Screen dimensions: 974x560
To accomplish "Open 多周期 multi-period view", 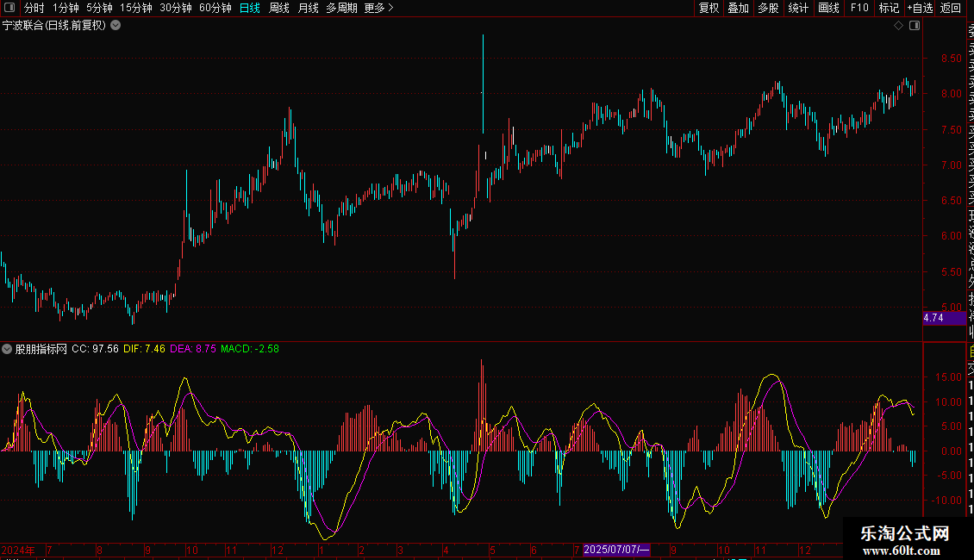I will (x=341, y=8).
